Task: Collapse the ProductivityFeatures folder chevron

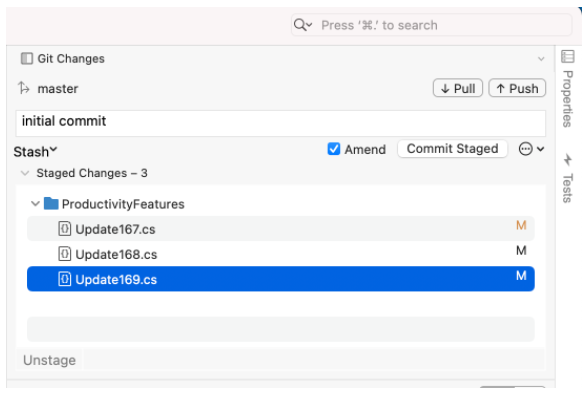Action: pyautogui.click(x=35, y=204)
